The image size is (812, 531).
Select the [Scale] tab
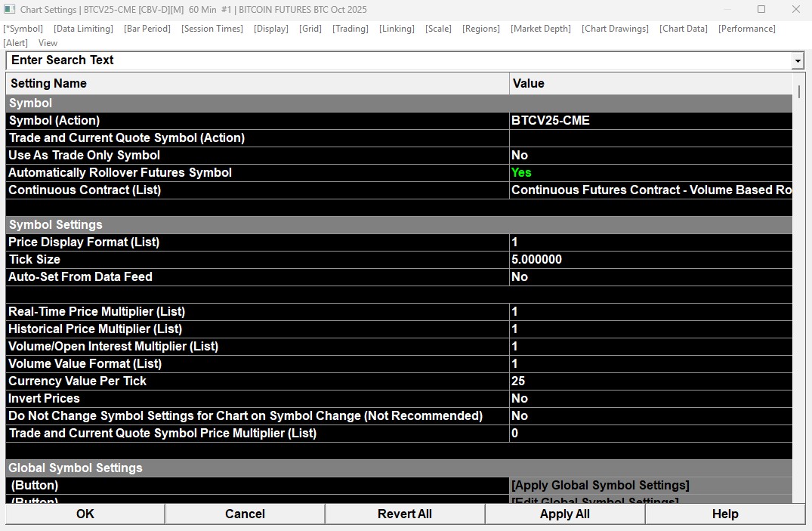[438, 29]
